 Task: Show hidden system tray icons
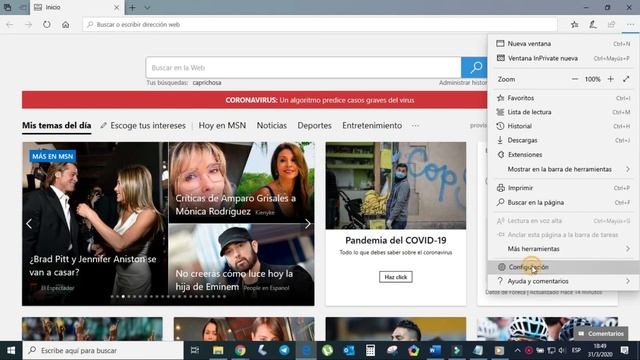(x=517, y=351)
